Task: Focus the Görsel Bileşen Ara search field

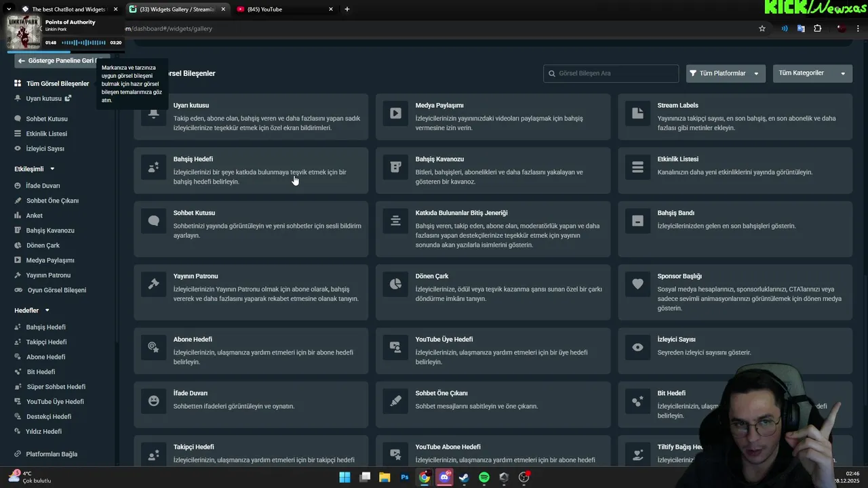Action: [x=611, y=73]
